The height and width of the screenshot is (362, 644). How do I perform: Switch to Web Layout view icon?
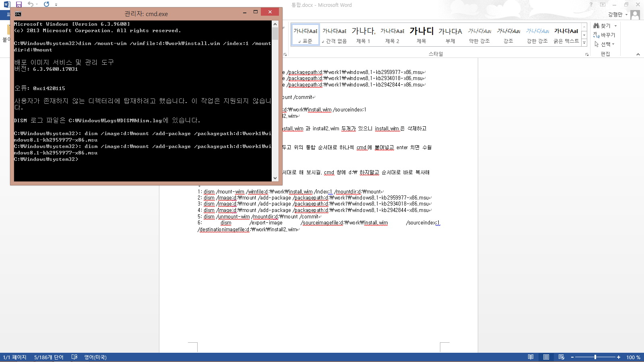(561, 357)
